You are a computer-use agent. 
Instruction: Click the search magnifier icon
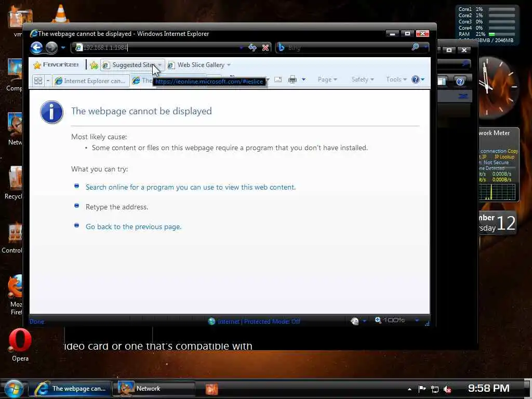(415, 47)
